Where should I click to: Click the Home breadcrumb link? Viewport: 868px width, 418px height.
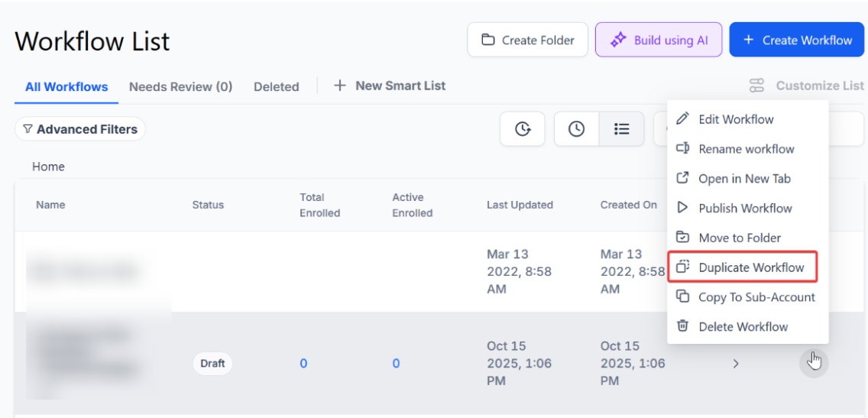[x=48, y=167]
